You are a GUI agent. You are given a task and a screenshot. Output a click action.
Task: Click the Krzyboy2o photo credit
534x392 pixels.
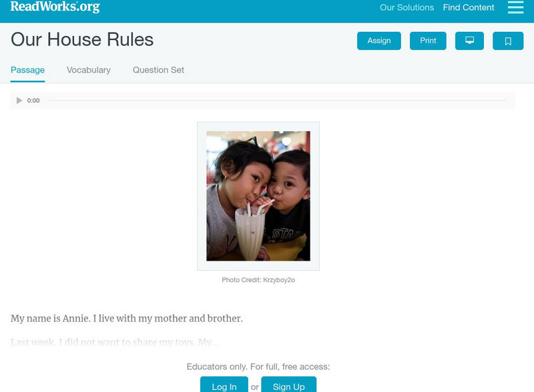click(x=260, y=280)
